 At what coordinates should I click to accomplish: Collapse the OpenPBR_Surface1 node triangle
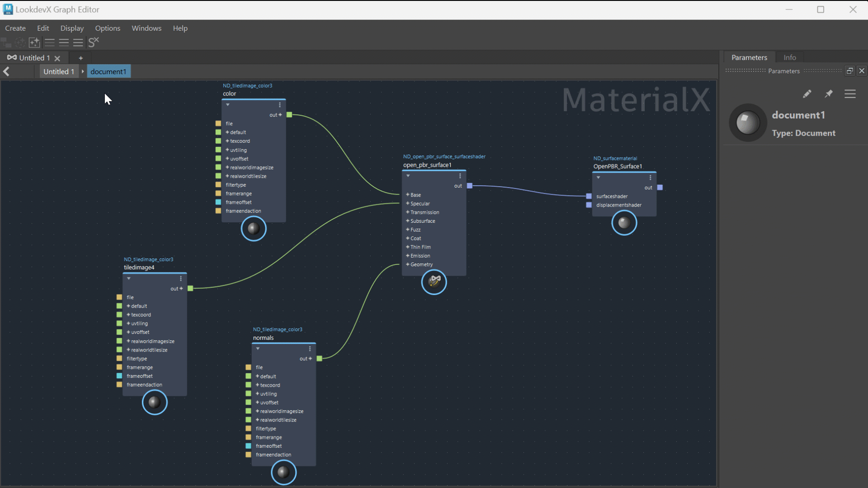[598, 178]
